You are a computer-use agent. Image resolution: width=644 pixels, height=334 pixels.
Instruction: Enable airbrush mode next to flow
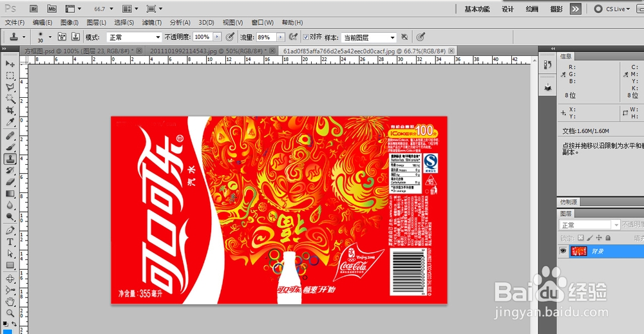pyautogui.click(x=293, y=37)
